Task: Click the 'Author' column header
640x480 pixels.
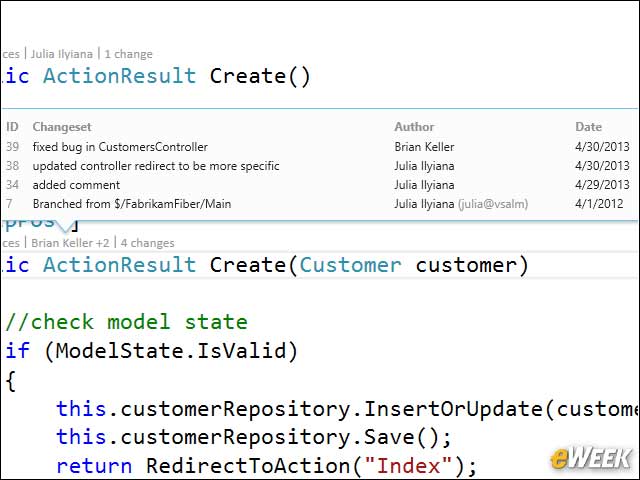Action: [x=414, y=127]
